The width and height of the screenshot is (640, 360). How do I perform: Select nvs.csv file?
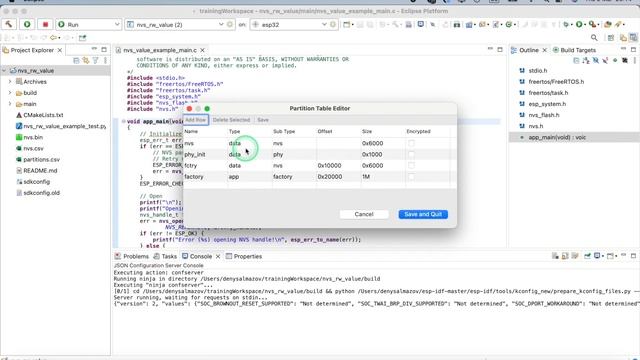[x=33, y=148]
